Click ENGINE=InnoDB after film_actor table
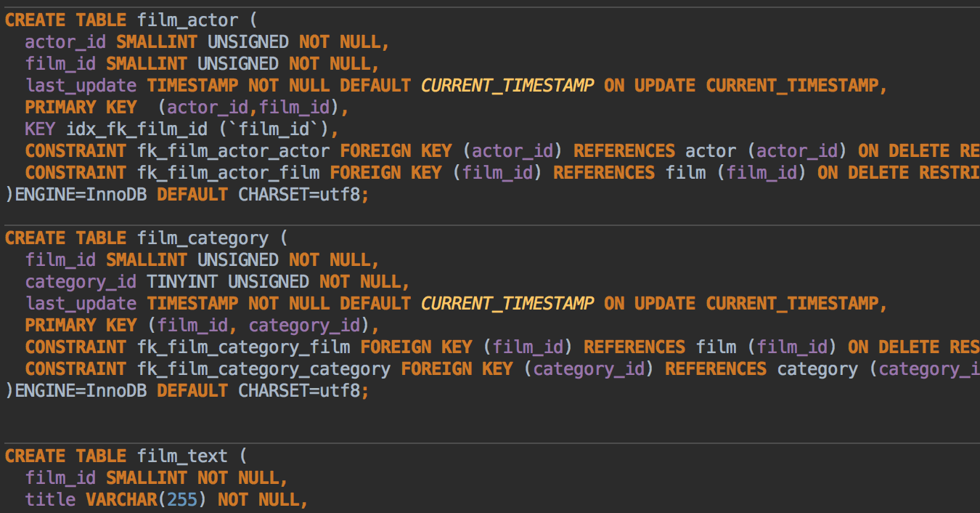The height and width of the screenshot is (513, 980). pyautogui.click(x=81, y=195)
